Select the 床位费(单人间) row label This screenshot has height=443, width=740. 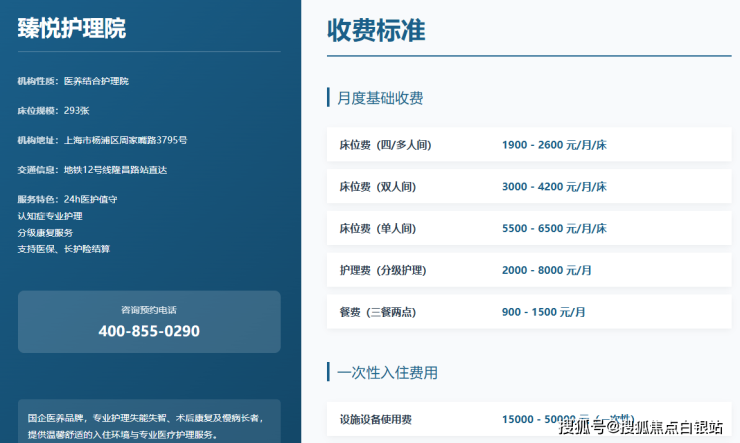point(378,229)
